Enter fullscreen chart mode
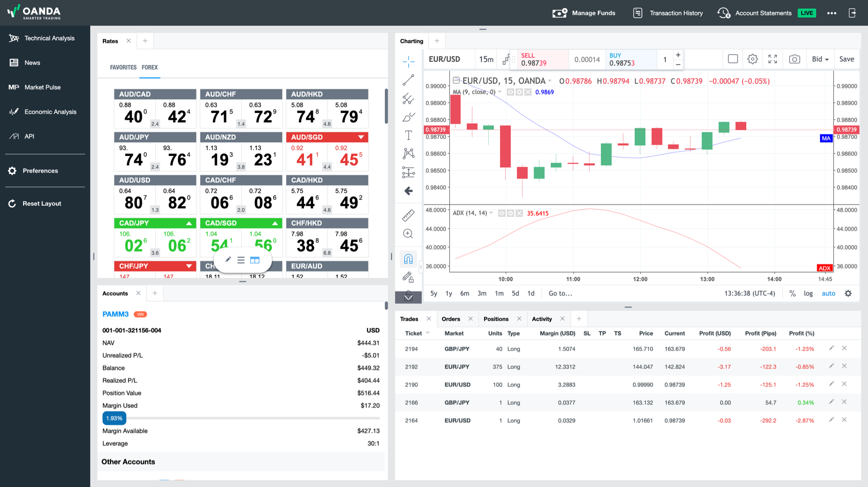 (x=773, y=59)
